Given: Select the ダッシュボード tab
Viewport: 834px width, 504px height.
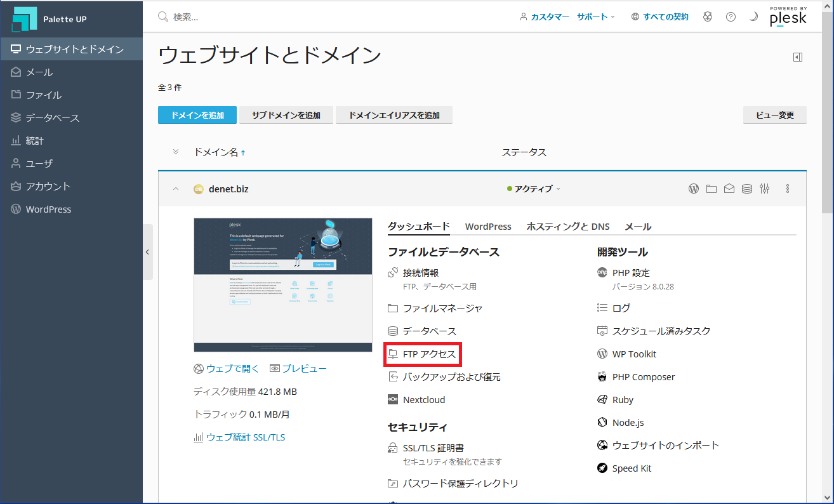Looking at the screenshot, I should click(x=419, y=227).
